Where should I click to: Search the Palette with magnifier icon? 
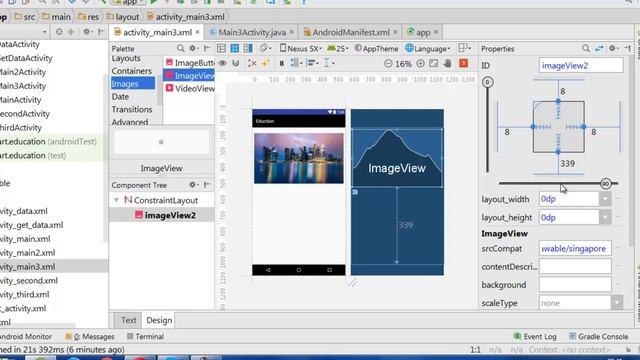pyautogui.click(x=180, y=49)
